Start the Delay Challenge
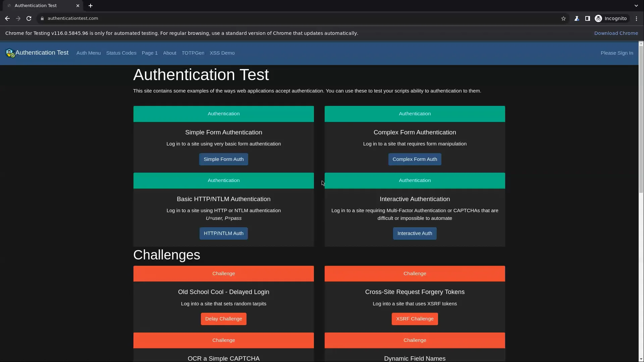The image size is (644, 362). [224, 319]
